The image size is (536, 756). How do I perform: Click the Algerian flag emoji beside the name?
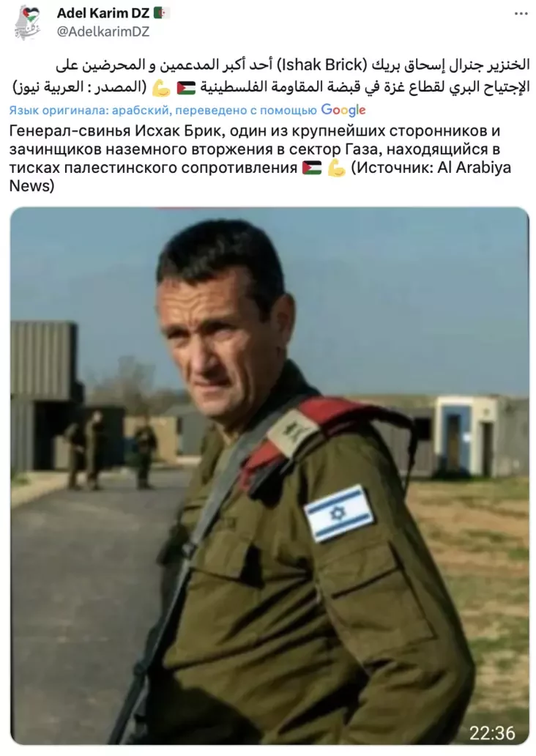click(161, 13)
